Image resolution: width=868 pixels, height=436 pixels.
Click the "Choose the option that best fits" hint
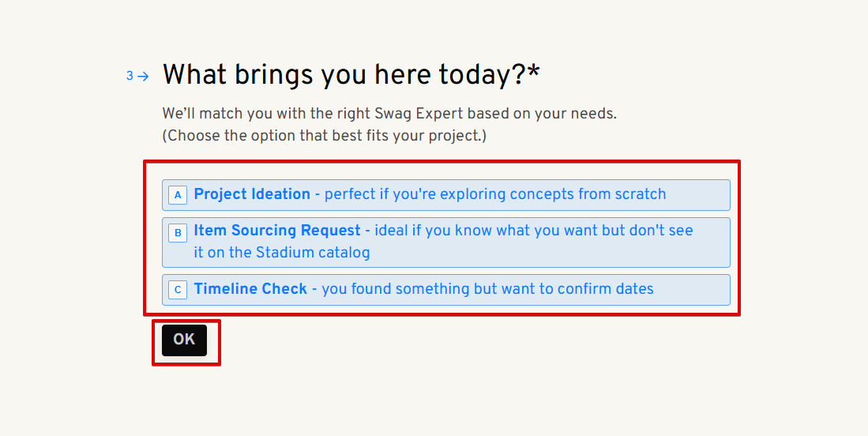coord(324,136)
